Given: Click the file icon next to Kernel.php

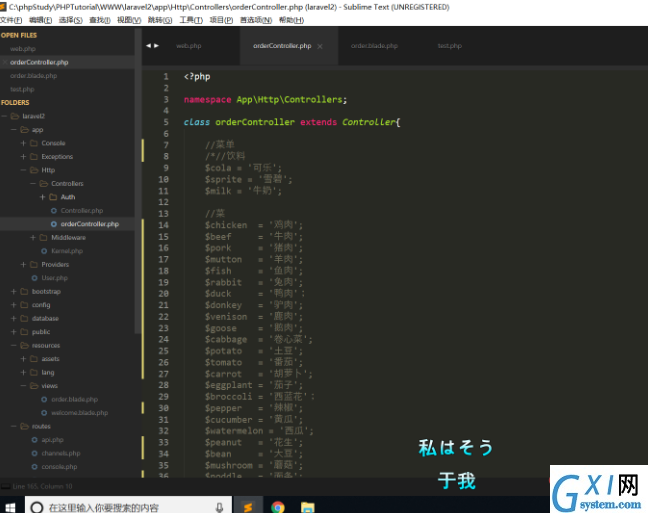Looking at the screenshot, I should [44, 251].
